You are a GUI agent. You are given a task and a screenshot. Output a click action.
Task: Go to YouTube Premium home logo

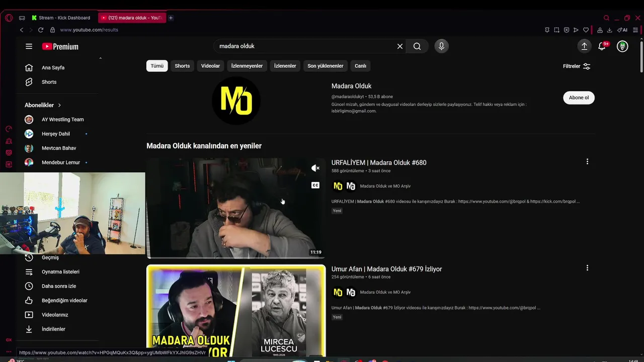pos(60,46)
